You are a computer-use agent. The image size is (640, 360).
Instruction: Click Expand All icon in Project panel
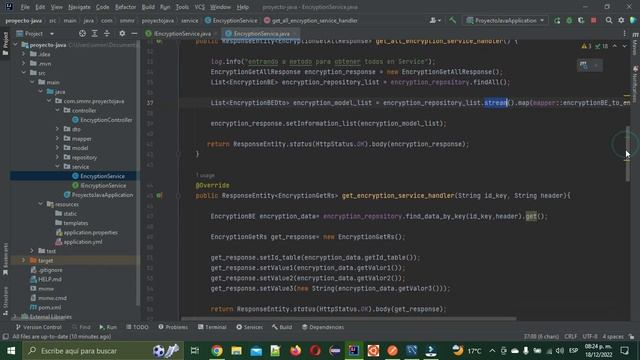[94, 33]
